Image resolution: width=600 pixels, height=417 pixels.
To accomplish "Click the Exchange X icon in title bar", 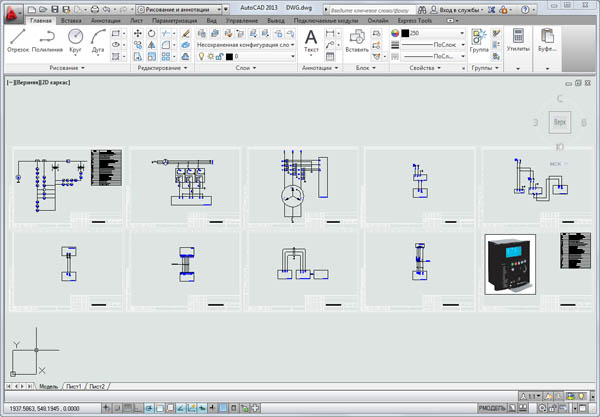I will [x=492, y=10].
